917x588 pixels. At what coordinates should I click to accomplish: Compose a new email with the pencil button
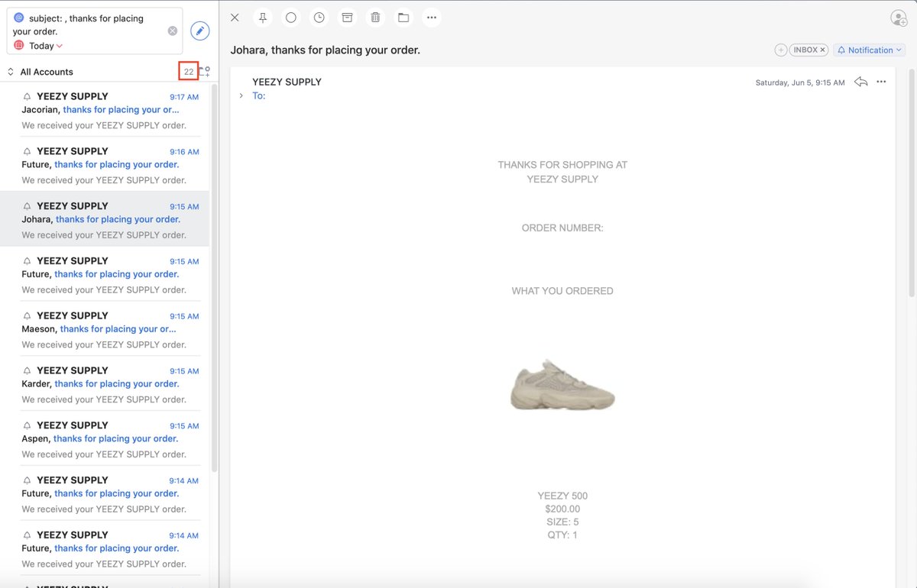click(x=200, y=31)
